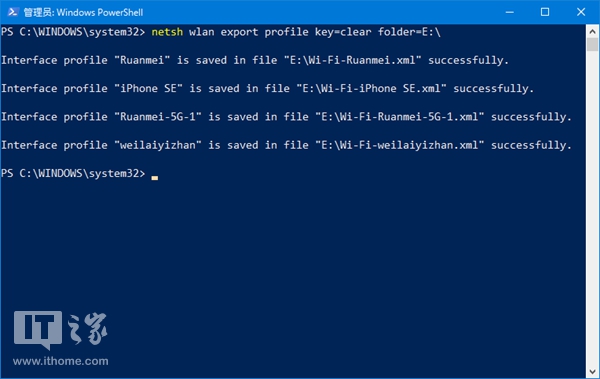
Task: Click the blinking cursor at the prompt
Action: (x=155, y=178)
